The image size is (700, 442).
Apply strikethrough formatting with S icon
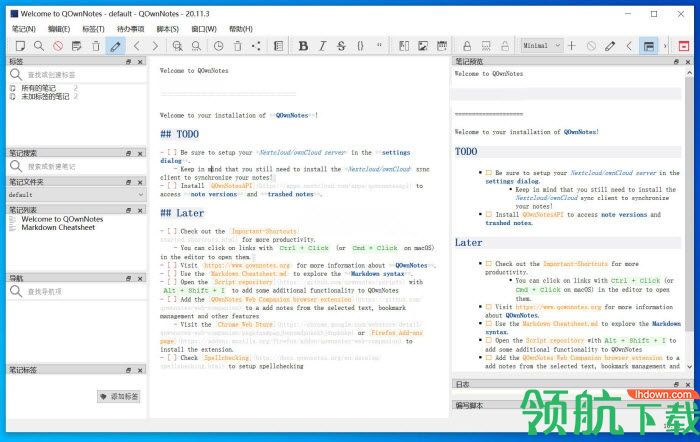tap(342, 46)
